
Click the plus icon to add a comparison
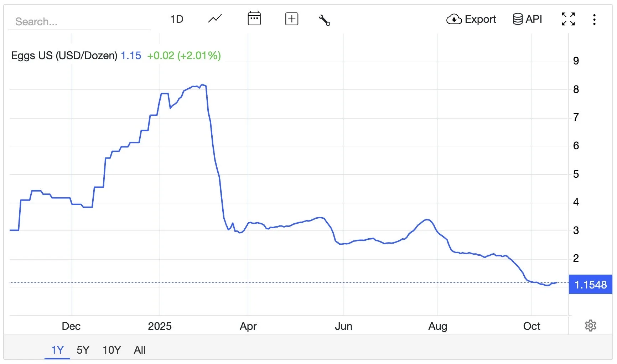click(292, 19)
